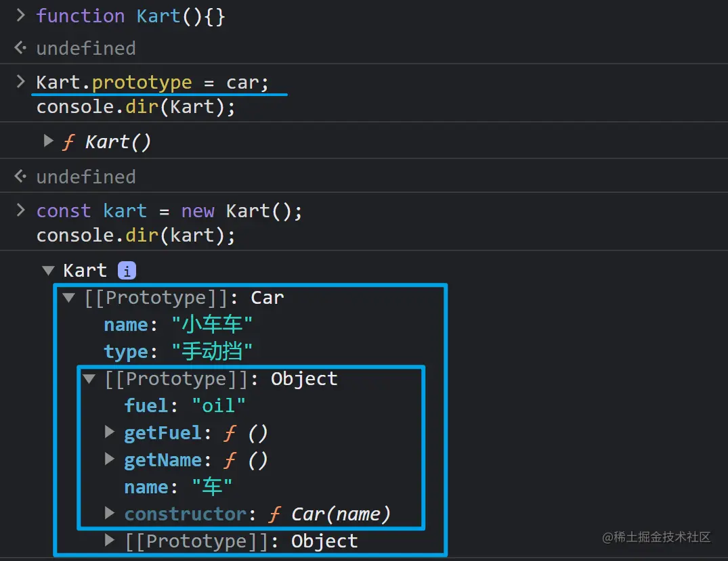Viewport: 728px width, 561px height.
Task: Expand the last [[Prototype]]: Object node
Action: tap(110, 540)
